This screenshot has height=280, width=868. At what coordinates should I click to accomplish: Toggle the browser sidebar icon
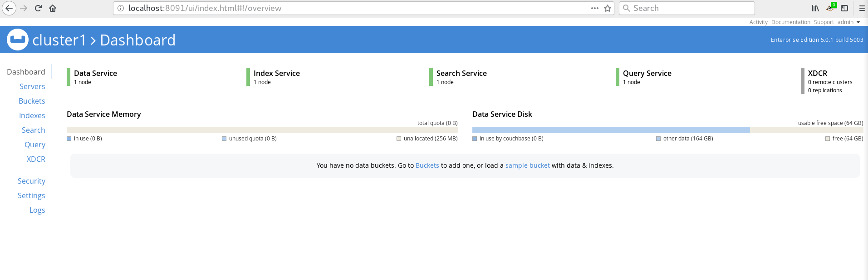(844, 8)
